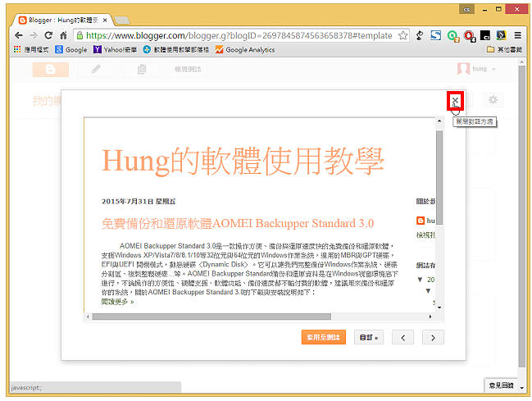Image resolution: width=532 pixels, height=401 pixels.
Task: Click the preview scroll left arrow
Action: coord(88,317)
